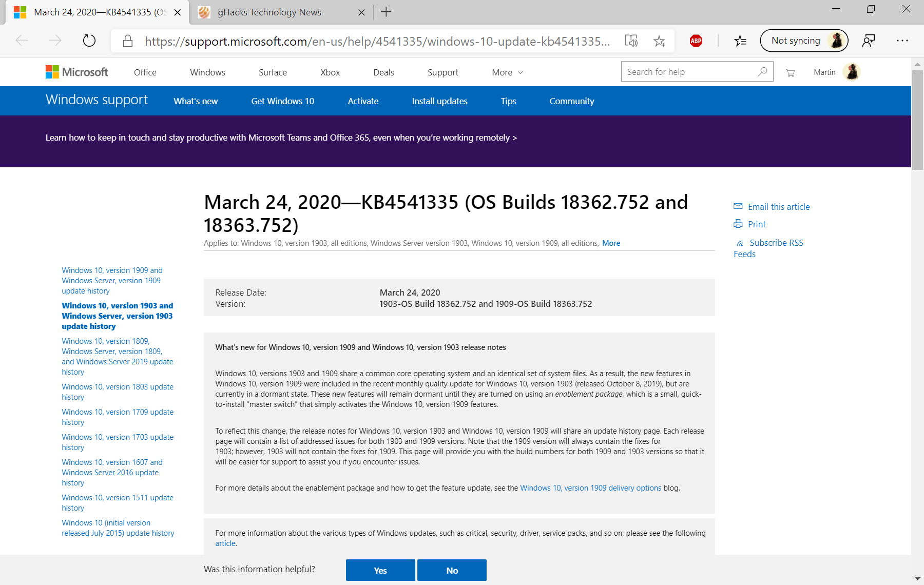Open browser settings and more ellipsis menu
Viewport: 924px width, 585px height.
click(902, 41)
